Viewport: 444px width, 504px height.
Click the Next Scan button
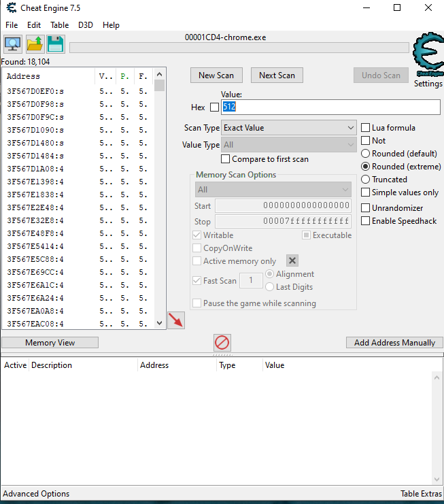click(277, 75)
